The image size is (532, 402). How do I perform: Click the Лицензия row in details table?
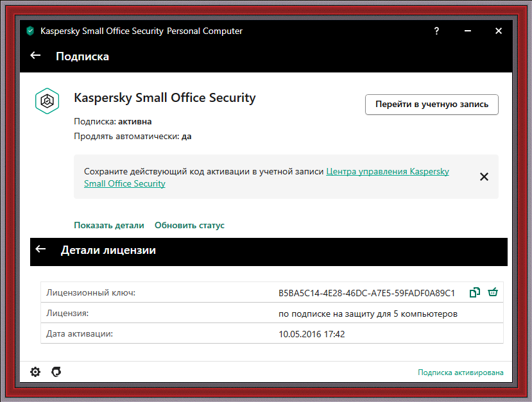271,313
